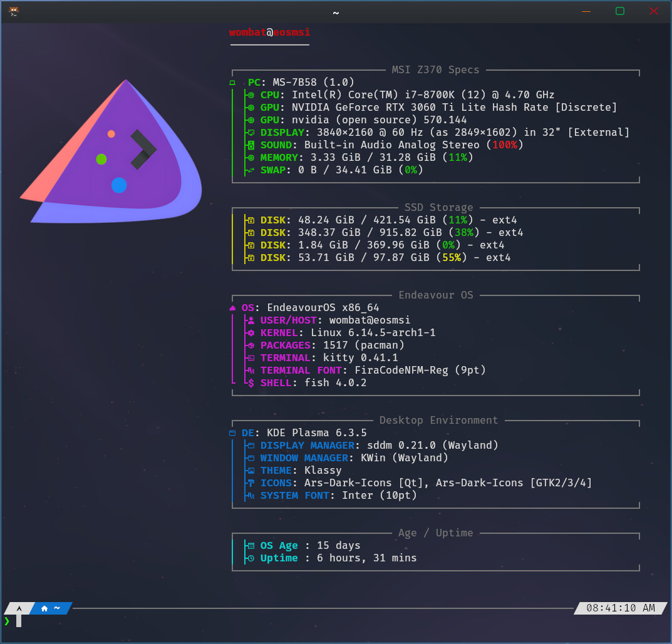This screenshot has height=644, width=672.
Task: Click the MSI Z370 Specs section title
Action: point(435,70)
